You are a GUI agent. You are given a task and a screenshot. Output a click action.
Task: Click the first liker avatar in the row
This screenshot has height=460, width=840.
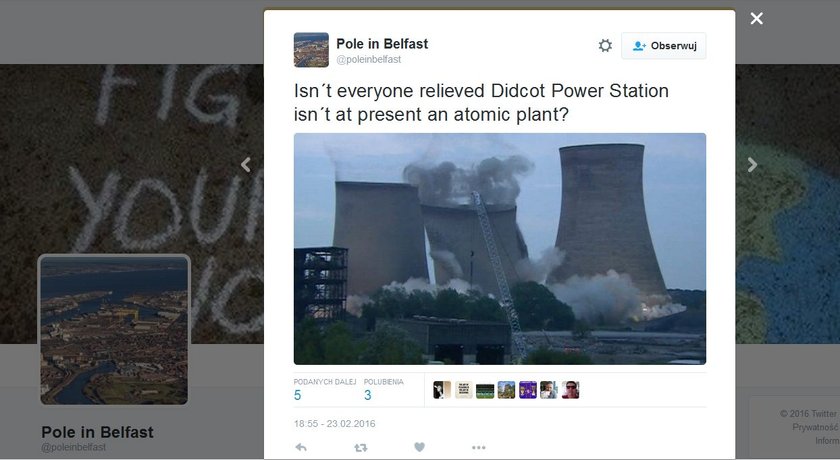pyautogui.click(x=442, y=390)
